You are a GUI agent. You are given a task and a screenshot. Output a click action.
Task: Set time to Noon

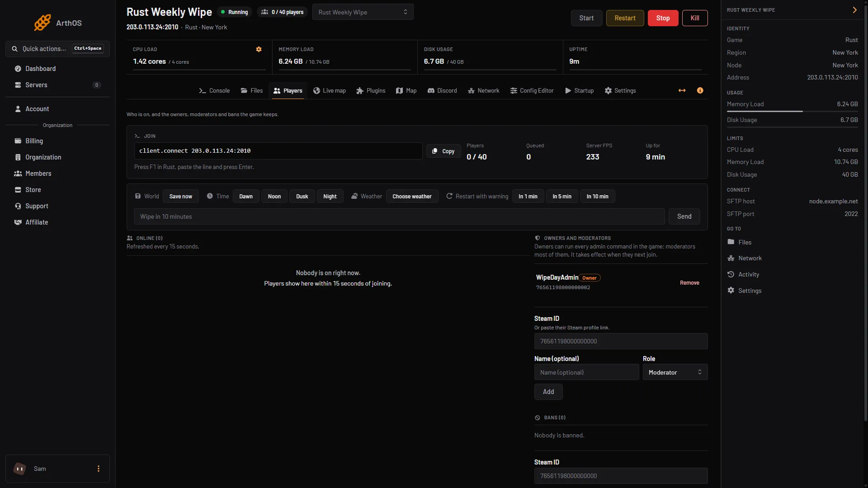(x=274, y=197)
